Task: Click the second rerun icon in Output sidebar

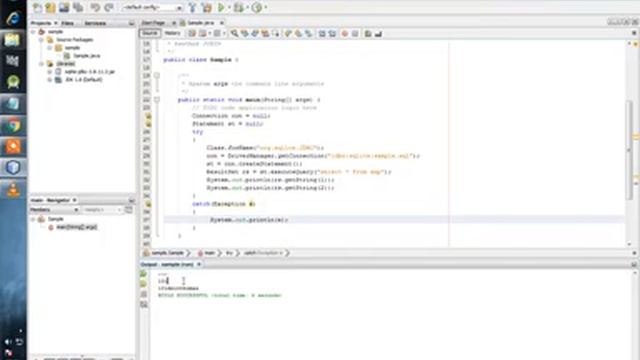Action: tap(144, 284)
